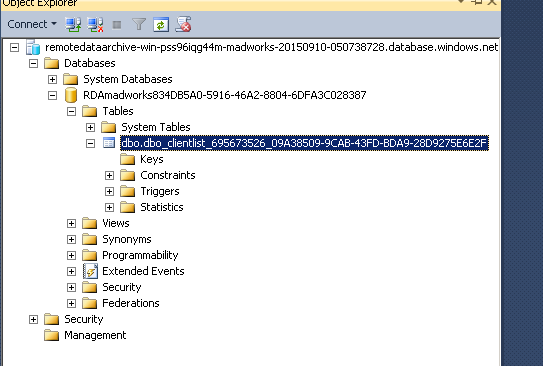
Task: Select the Synonyms folder icon
Action: [90, 240]
